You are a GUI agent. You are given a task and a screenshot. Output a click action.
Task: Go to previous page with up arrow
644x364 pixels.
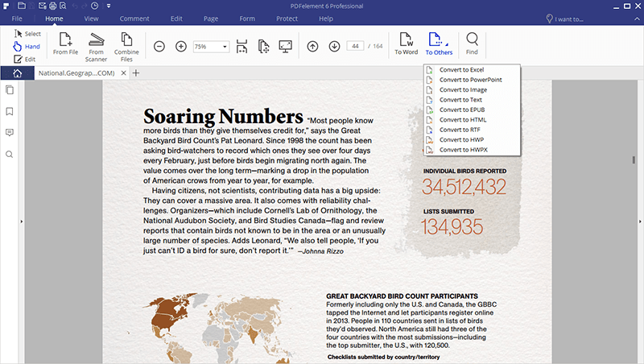[x=312, y=47]
